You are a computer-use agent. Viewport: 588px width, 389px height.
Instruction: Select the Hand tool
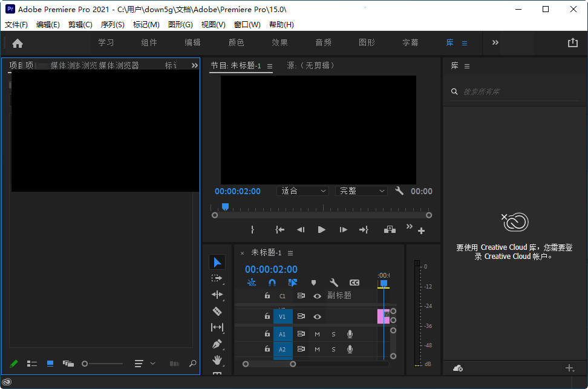point(217,360)
